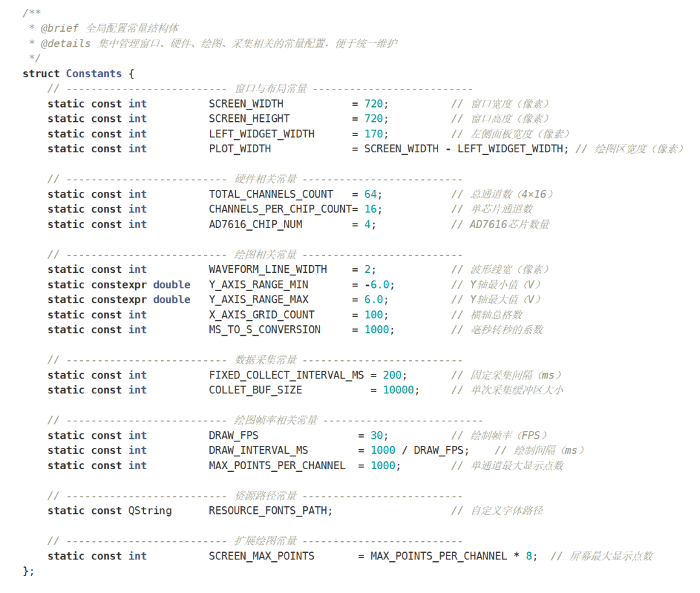Click RESOURCE_FONTS_PATH constant name

pos(268,511)
